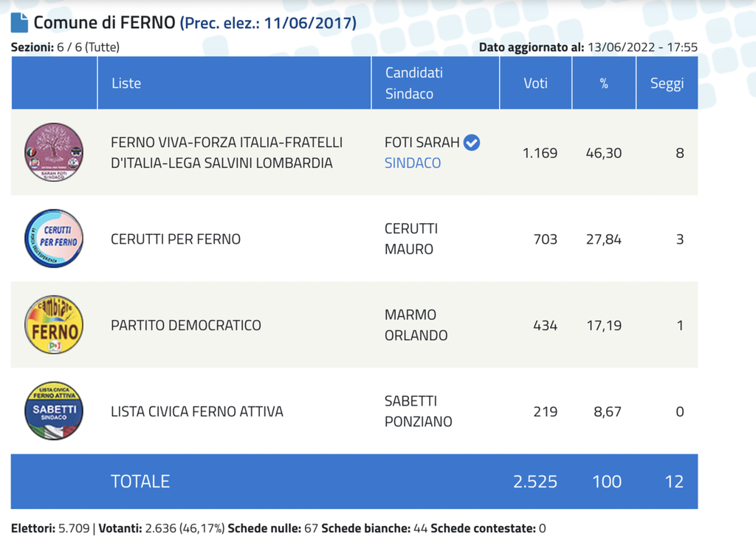
Task: Click the Seggi column header
Action: coord(667,83)
